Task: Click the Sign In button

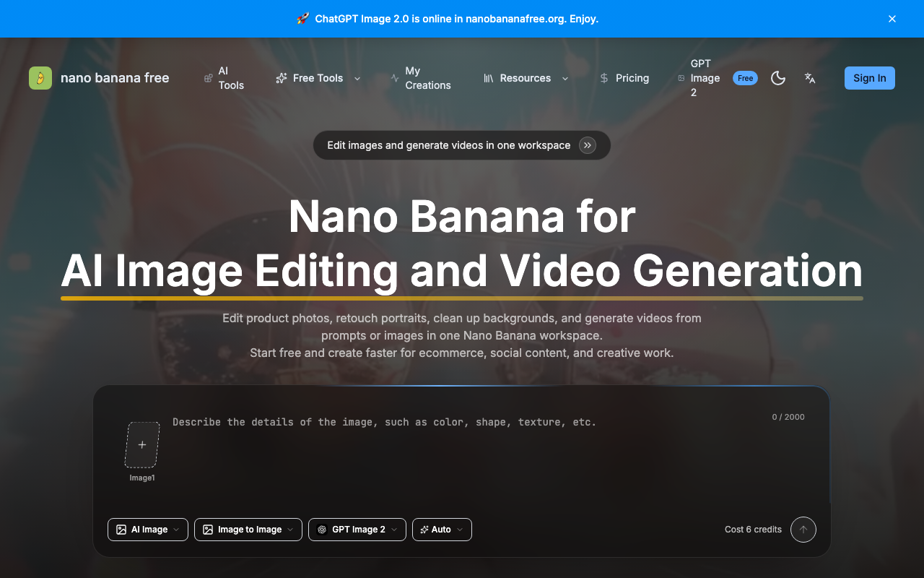Action: tap(870, 78)
